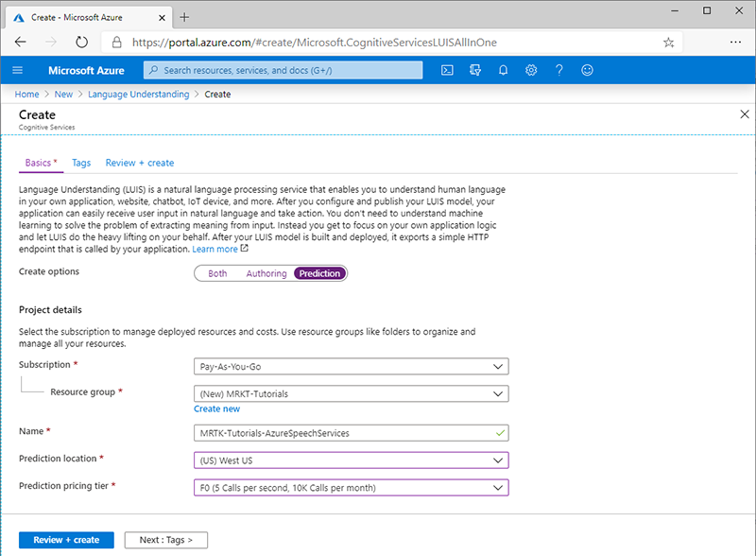Viewport: 756px width, 556px height.
Task: Close the Create blade with X
Action: [744, 114]
